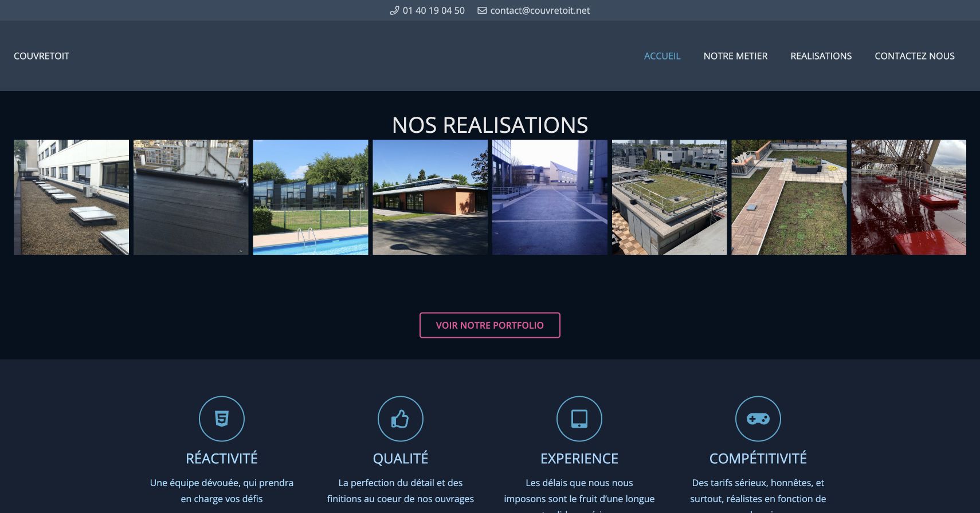The height and width of the screenshot is (513, 980).
Task: Click the HTML5 badge icon above Réactivité
Action: click(x=222, y=419)
